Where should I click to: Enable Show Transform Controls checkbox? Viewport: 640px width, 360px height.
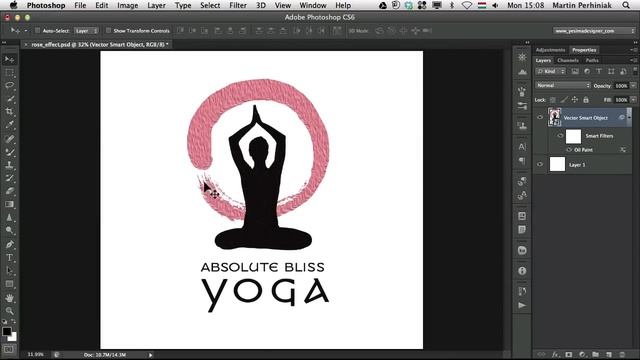[108, 31]
